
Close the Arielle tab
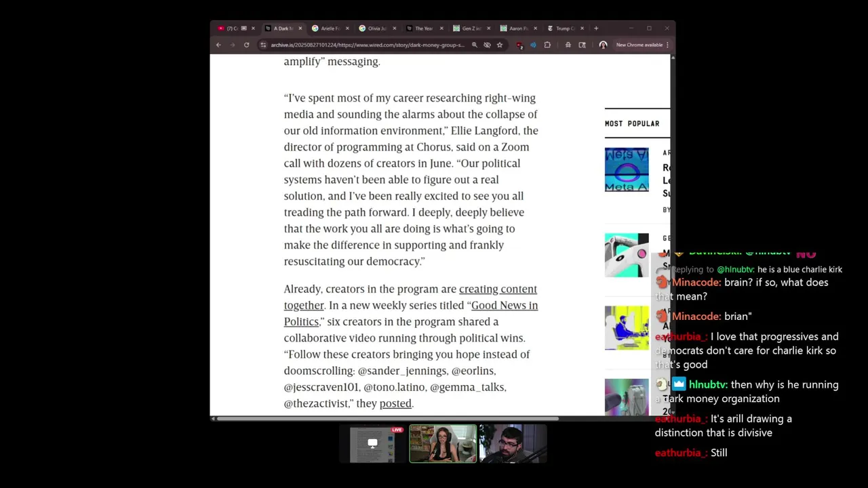point(348,28)
